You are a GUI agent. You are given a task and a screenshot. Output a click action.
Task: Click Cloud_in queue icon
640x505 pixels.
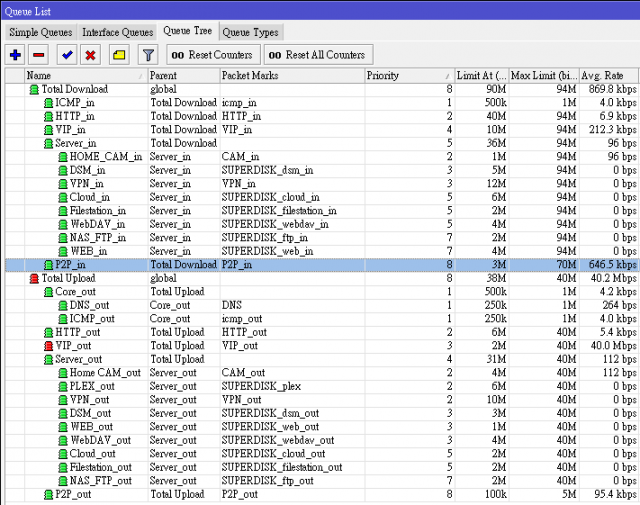(63, 198)
